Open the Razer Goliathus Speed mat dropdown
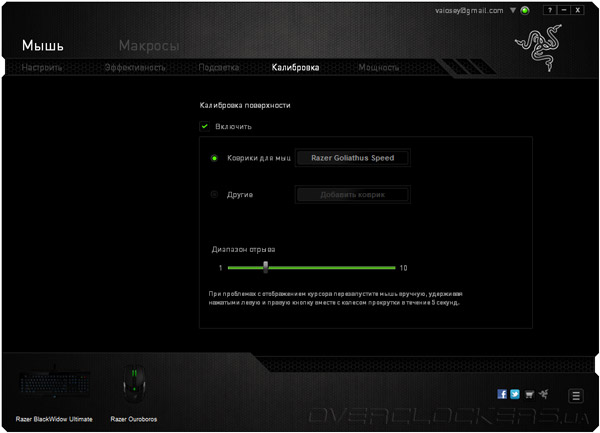Viewport: 600px width, 433px height. 352,158
